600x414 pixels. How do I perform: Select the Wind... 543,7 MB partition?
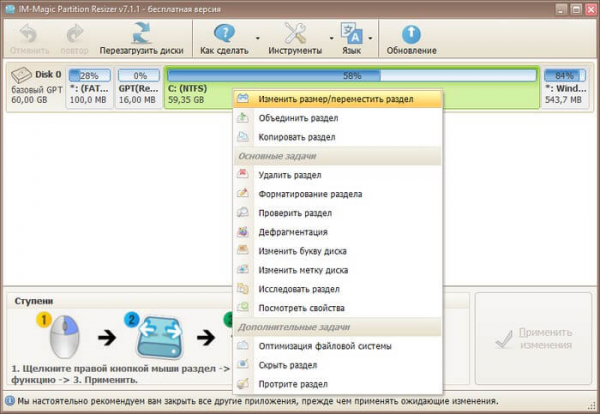click(x=565, y=88)
